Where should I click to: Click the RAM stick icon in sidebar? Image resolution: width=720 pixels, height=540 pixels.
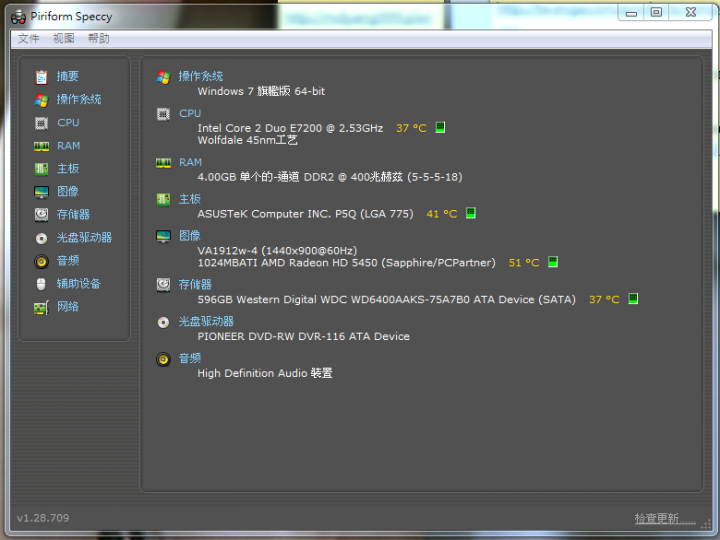pos(41,146)
